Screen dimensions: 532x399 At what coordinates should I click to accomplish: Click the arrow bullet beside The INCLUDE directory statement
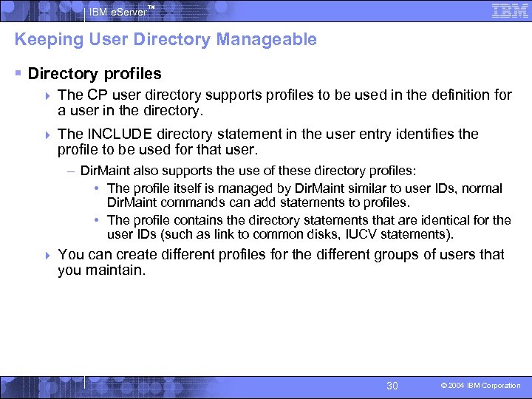pyautogui.click(x=47, y=135)
